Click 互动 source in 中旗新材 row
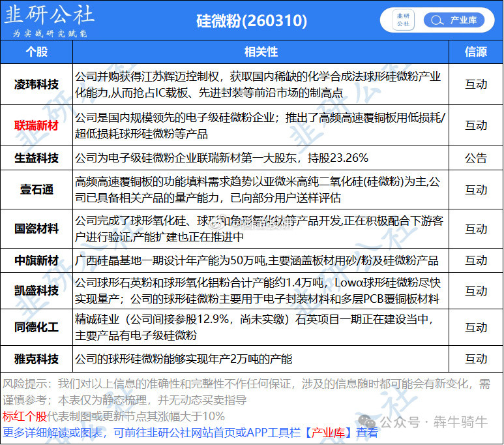The height and width of the screenshot is (445, 504). click(476, 260)
